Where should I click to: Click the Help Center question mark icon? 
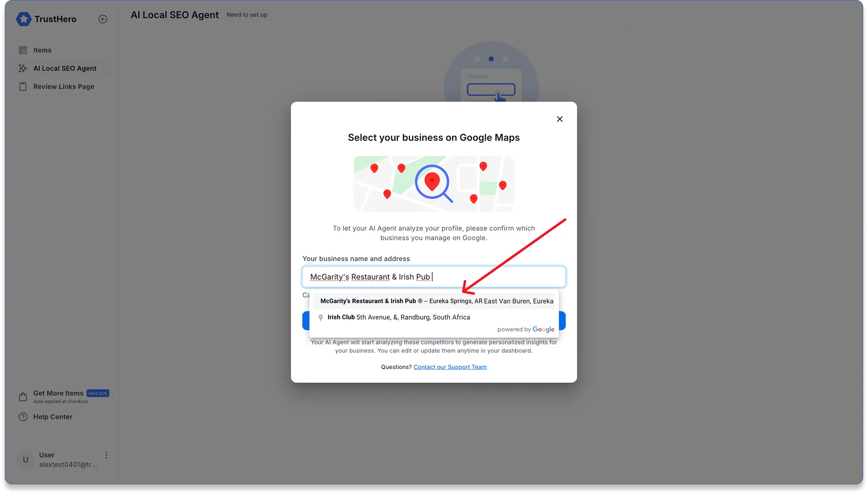click(x=23, y=417)
